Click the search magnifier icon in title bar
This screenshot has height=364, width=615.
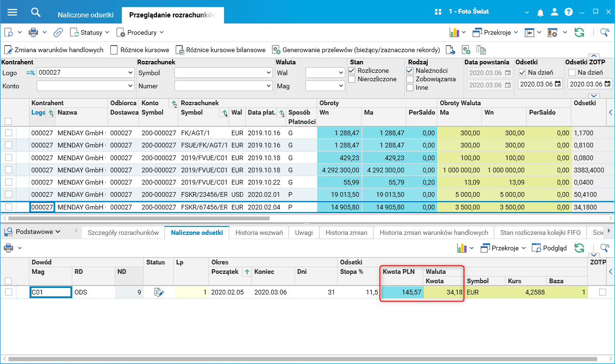(x=36, y=12)
